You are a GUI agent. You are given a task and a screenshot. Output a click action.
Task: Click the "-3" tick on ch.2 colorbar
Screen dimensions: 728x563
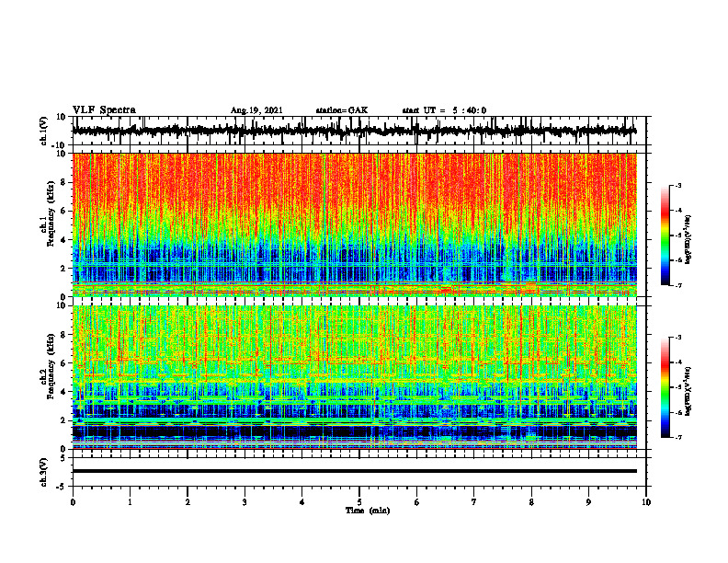[x=677, y=338]
